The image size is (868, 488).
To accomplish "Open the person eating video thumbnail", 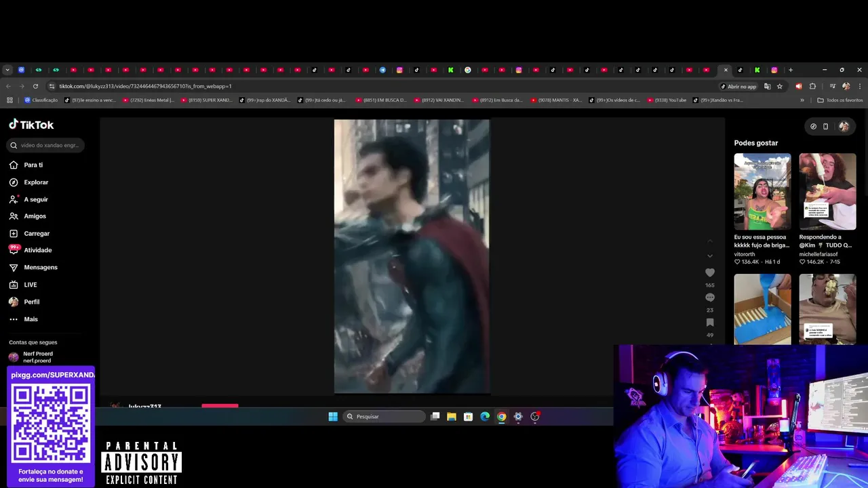I will point(827,309).
